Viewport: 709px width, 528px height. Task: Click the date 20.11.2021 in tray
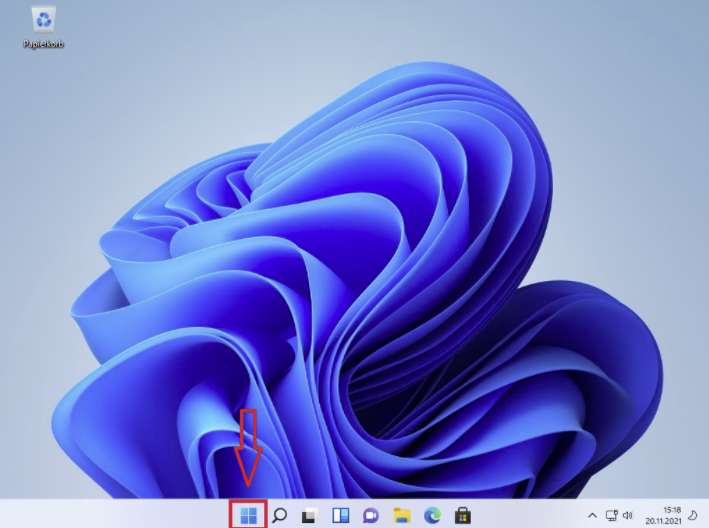tap(663, 521)
